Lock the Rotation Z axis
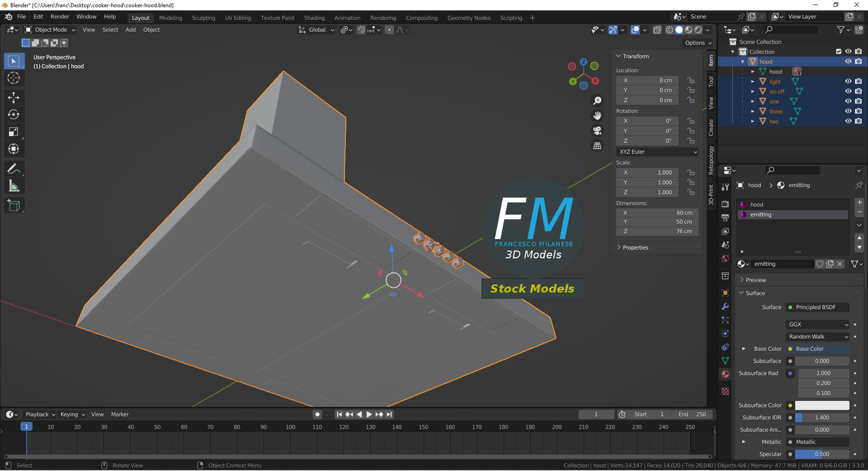This screenshot has height=471, width=868. (x=691, y=141)
